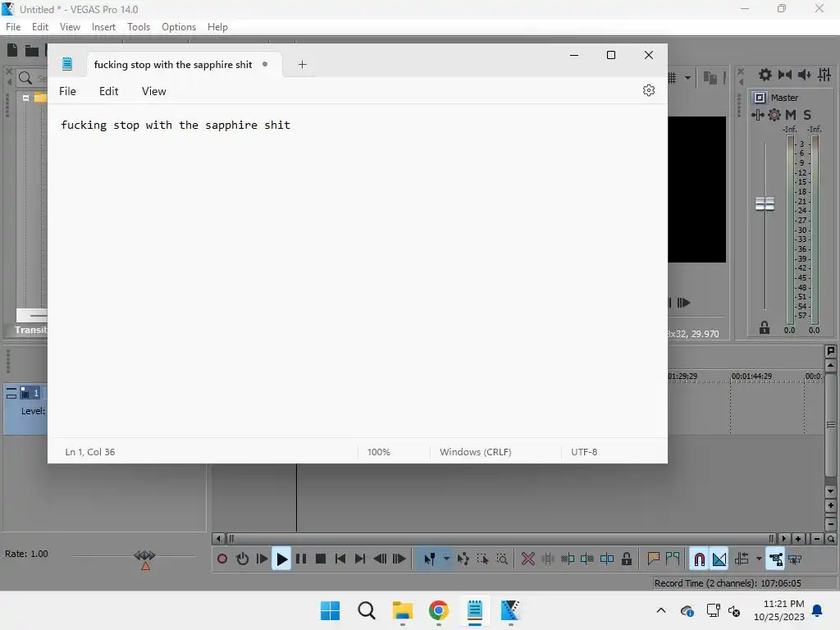Viewport: 840px width, 630px height.
Task: Click the Master bus output icon
Action: (x=759, y=97)
